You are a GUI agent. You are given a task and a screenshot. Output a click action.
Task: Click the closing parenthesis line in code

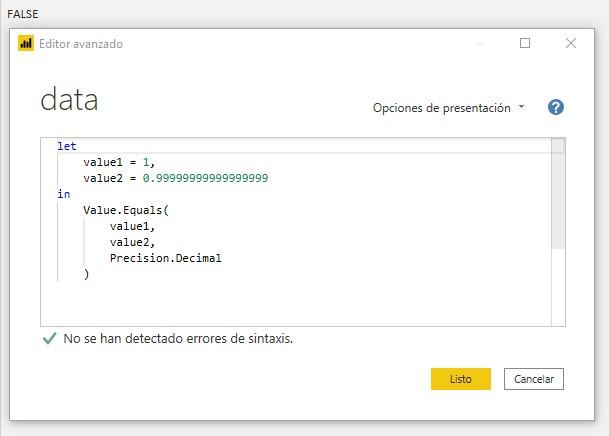tap(87, 274)
